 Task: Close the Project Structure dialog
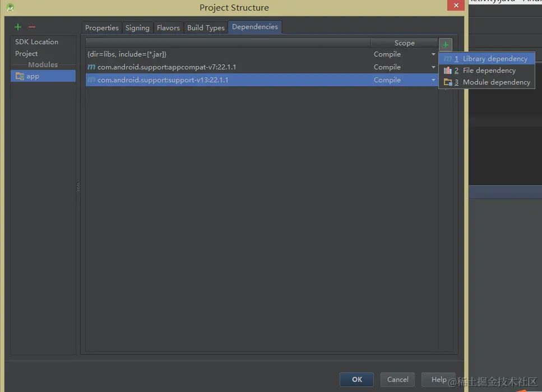[456, 5]
